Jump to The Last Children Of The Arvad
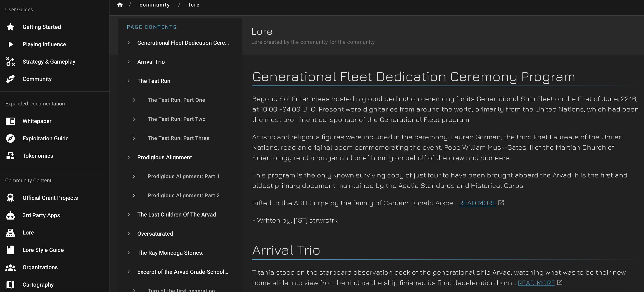 tap(176, 214)
